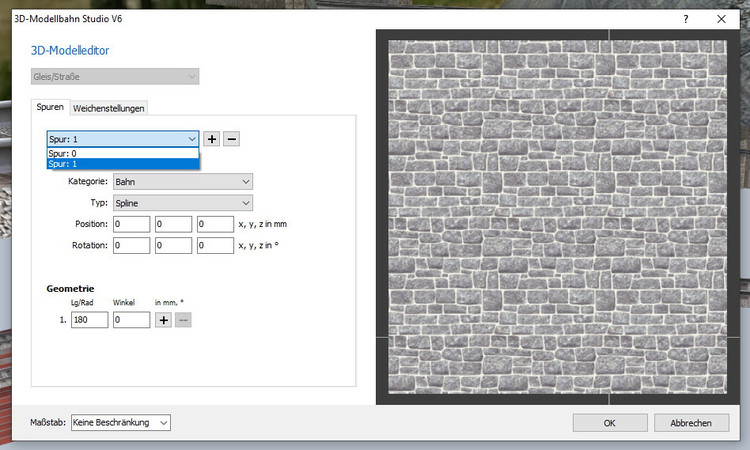Cancel with the Abbrechen button
The height and width of the screenshot is (450, 750).
coord(691,423)
